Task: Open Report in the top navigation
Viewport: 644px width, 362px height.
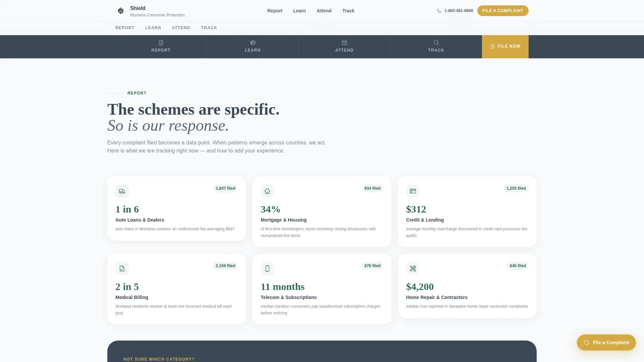Action: [x=275, y=11]
